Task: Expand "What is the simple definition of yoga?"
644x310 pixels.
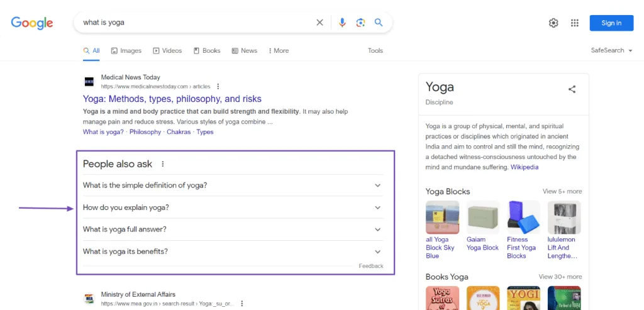Action: [x=233, y=185]
